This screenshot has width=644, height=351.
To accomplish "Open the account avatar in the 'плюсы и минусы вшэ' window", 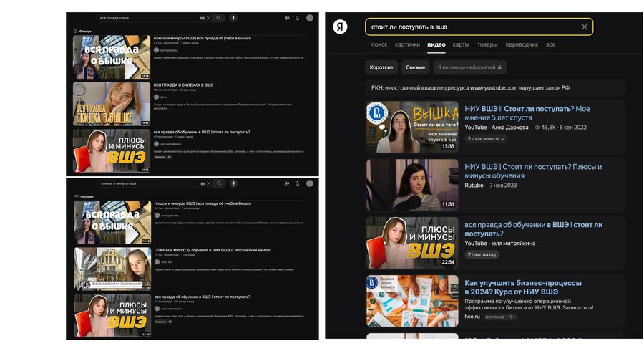I will click(310, 183).
